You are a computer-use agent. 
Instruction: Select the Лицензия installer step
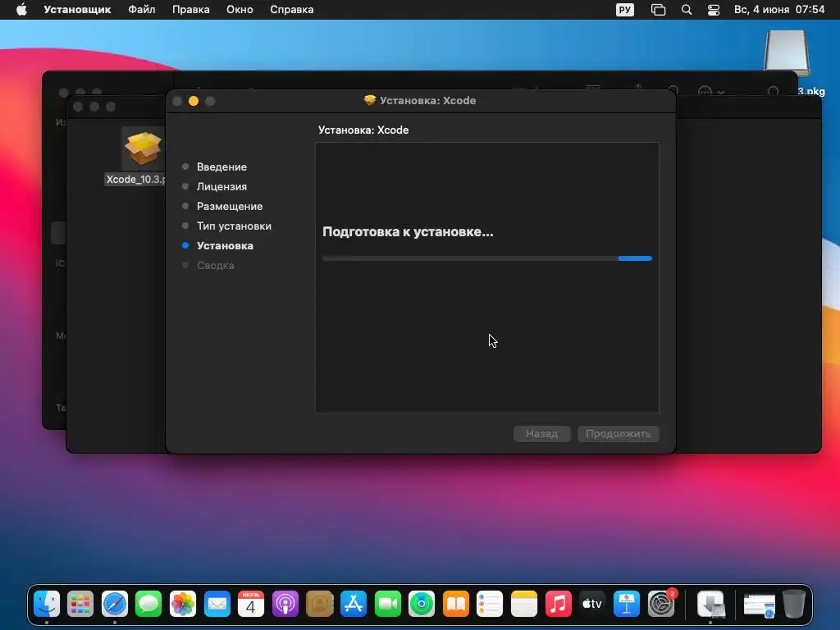pyautogui.click(x=221, y=186)
